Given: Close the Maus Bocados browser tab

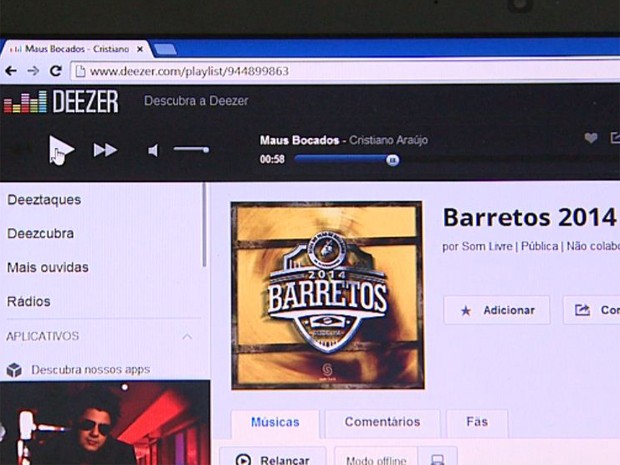Looking at the screenshot, I should 140,49.
